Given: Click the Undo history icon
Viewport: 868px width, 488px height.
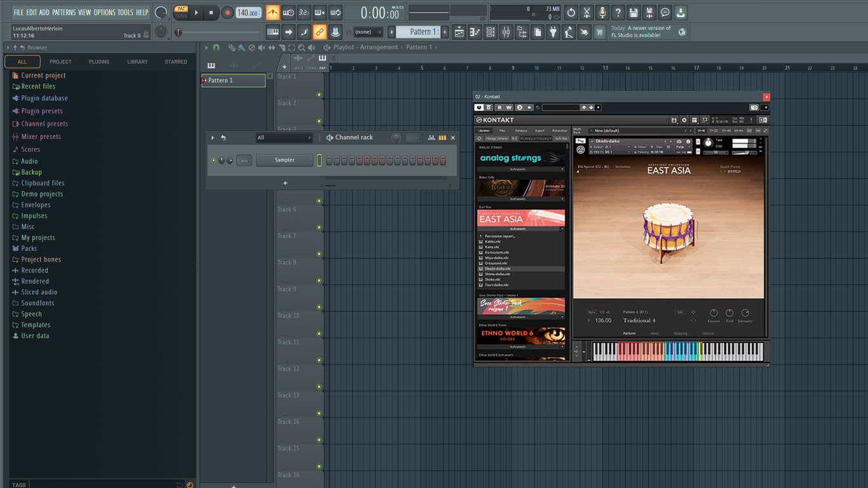Looking at the screenshot, I should 571,13.
